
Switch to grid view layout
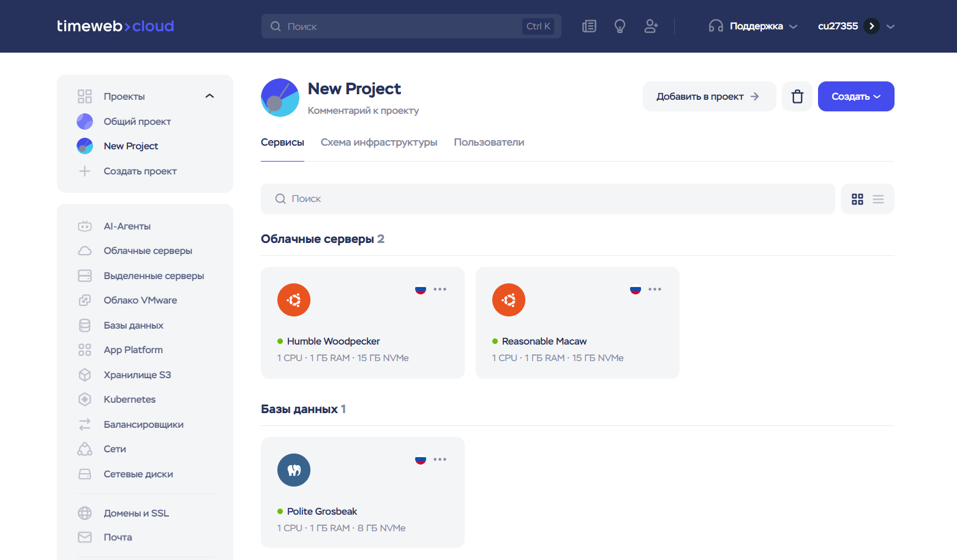[857, 199]
